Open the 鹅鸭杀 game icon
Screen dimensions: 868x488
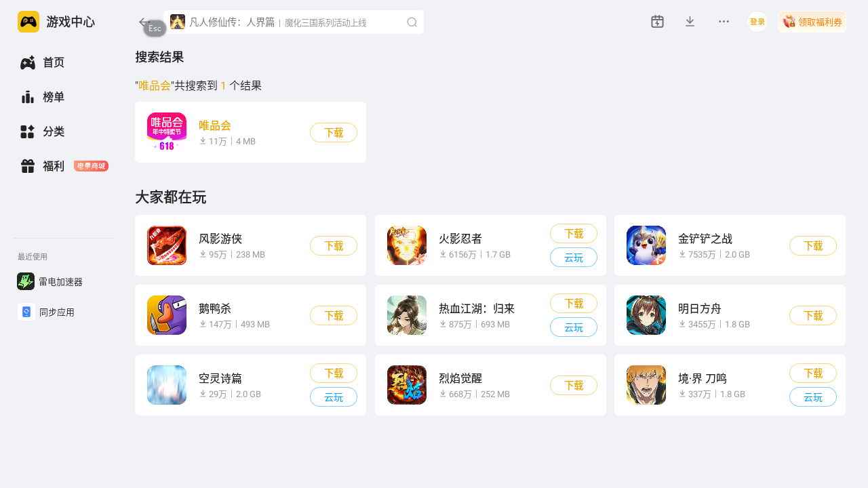(x=167, y=315)
